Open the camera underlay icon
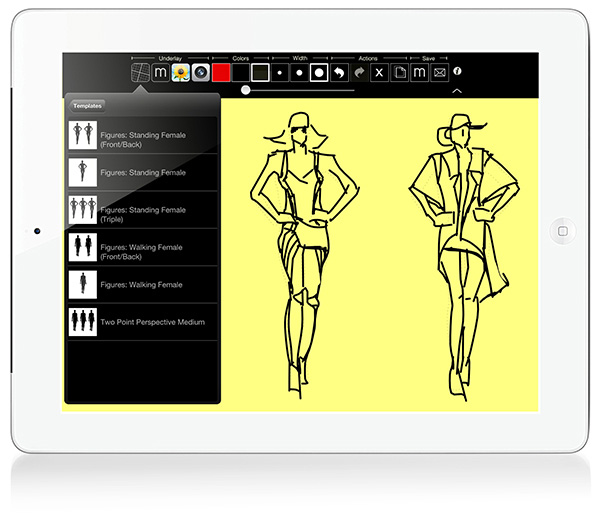Screen dimensions: 600x525 (x=201, y=72)
